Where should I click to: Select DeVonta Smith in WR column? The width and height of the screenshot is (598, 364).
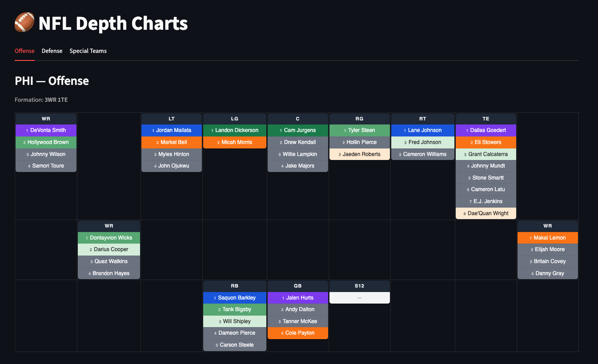pyautogui.click(x=46, y=130)
